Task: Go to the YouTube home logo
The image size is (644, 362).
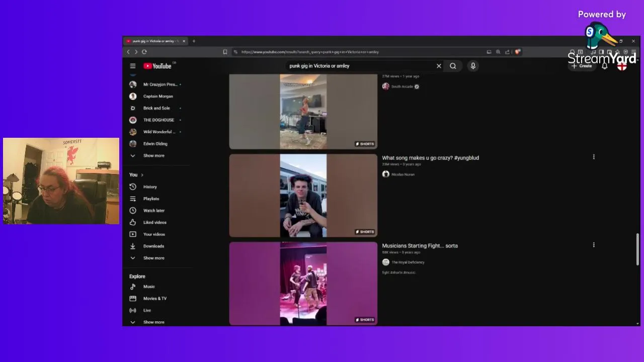Action: point(158,66)
